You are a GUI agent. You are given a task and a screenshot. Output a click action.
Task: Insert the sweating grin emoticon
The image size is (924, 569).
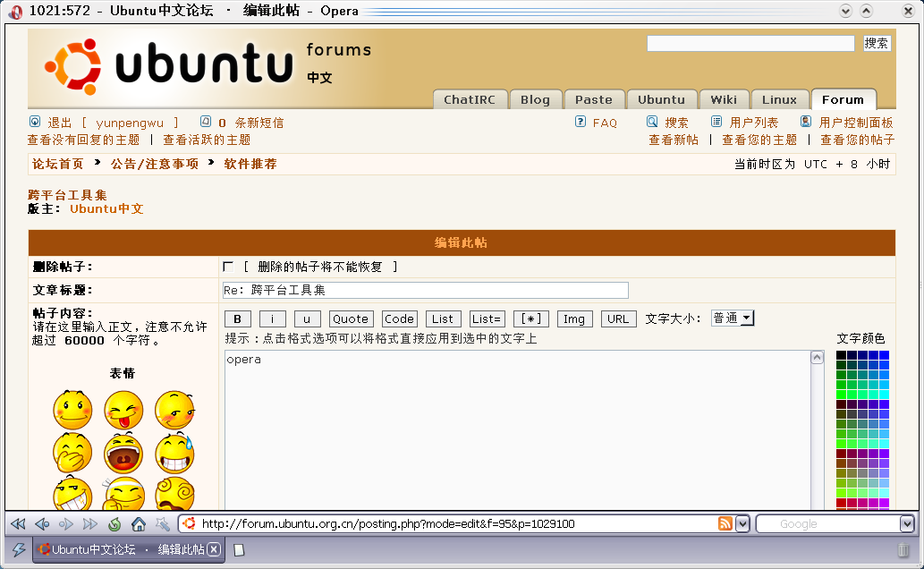pos(175,453)
